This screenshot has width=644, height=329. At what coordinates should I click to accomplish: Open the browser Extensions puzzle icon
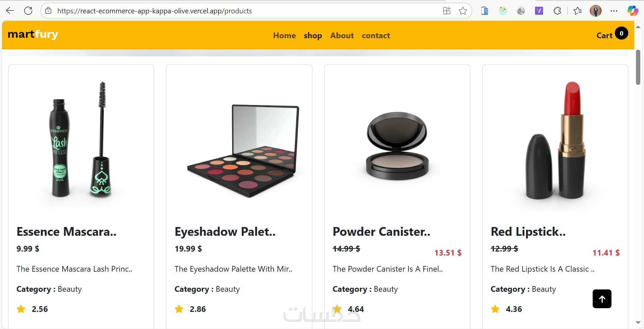[557, 11]
